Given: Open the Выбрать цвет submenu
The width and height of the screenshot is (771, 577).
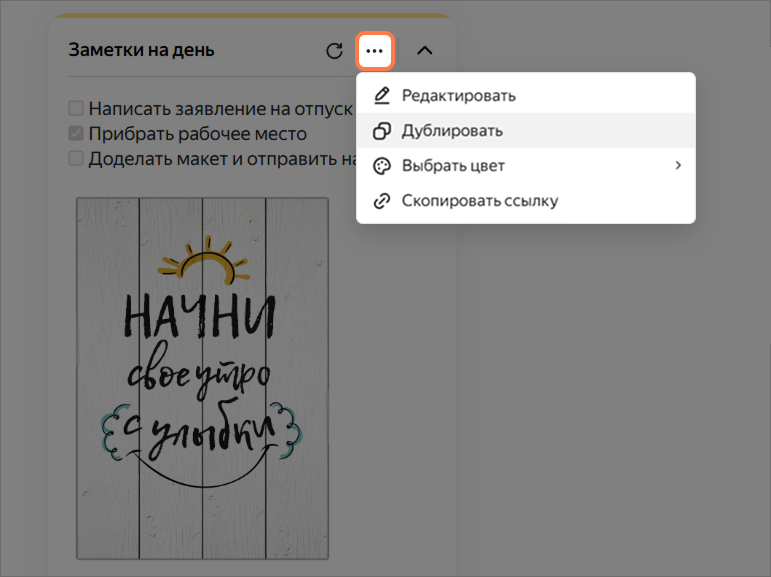Looking at the screenshot, I should click(526, 166).
